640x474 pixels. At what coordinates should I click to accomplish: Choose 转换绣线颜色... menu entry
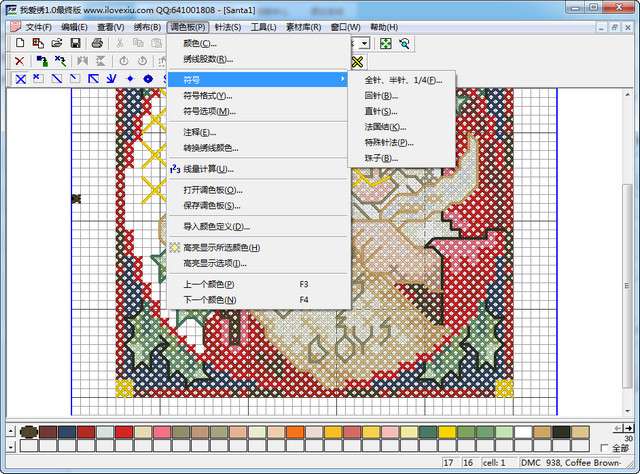pos(258,148)
